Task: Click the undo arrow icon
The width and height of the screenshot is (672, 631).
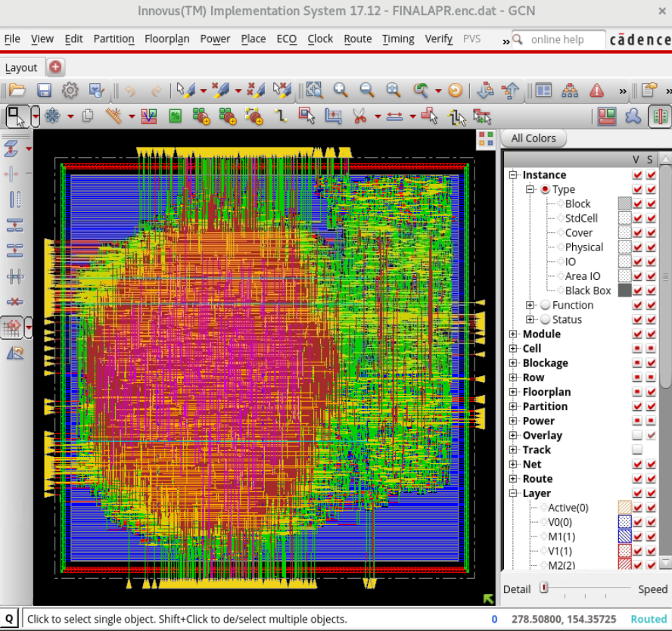Action: coord(130,90)
